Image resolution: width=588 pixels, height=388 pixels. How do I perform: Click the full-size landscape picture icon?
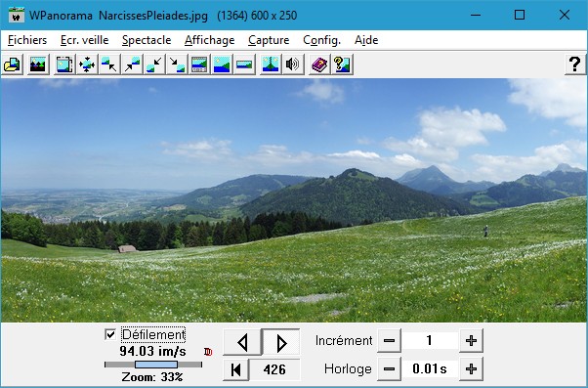222,65
